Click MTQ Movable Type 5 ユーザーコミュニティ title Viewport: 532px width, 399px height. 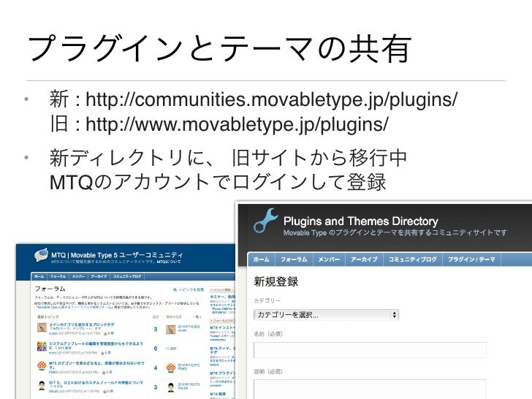(x=117, y=255)
